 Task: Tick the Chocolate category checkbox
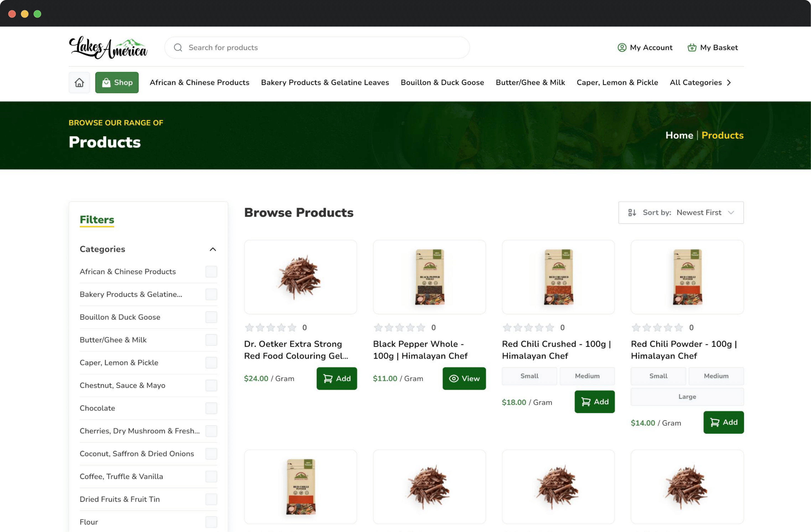(211, 408)
